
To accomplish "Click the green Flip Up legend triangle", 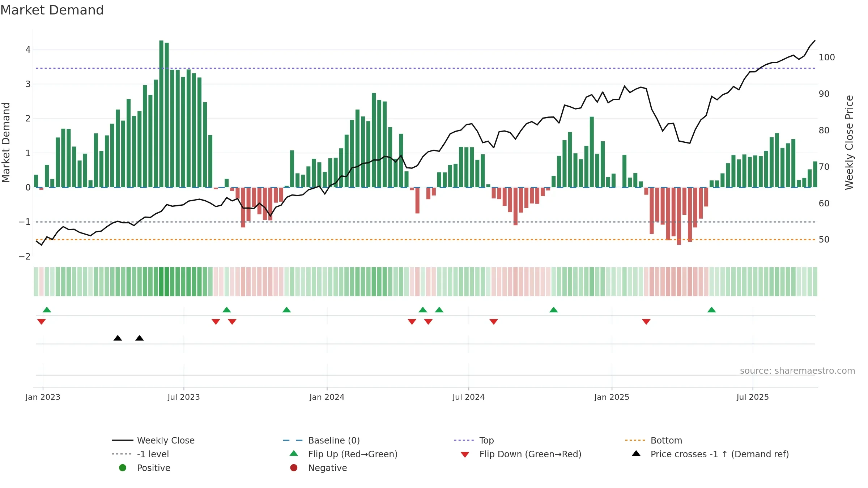I will [x=294, y=453].
